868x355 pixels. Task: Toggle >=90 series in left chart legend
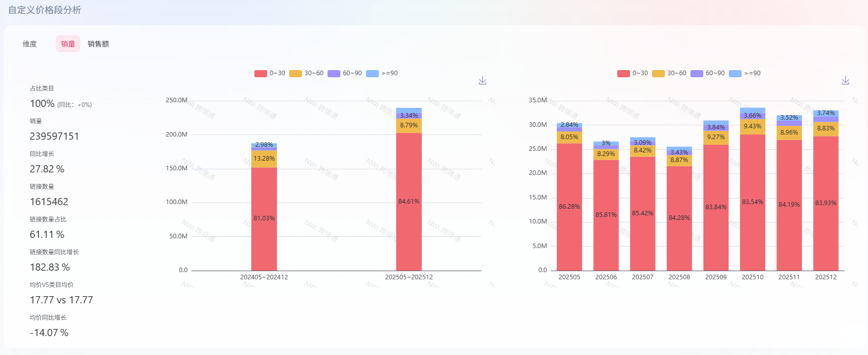382,73
